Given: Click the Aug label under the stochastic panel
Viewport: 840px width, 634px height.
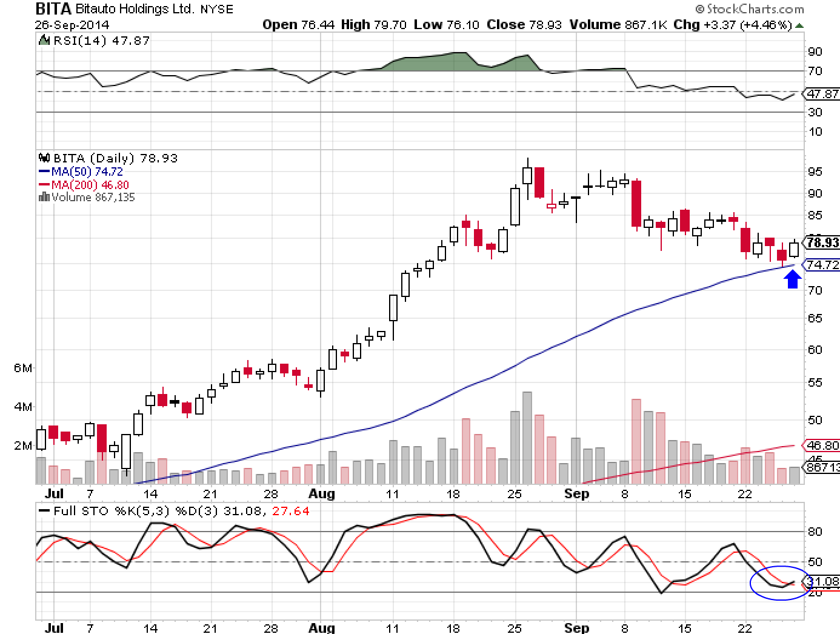Looking at the screenshot, I should 321,627.
